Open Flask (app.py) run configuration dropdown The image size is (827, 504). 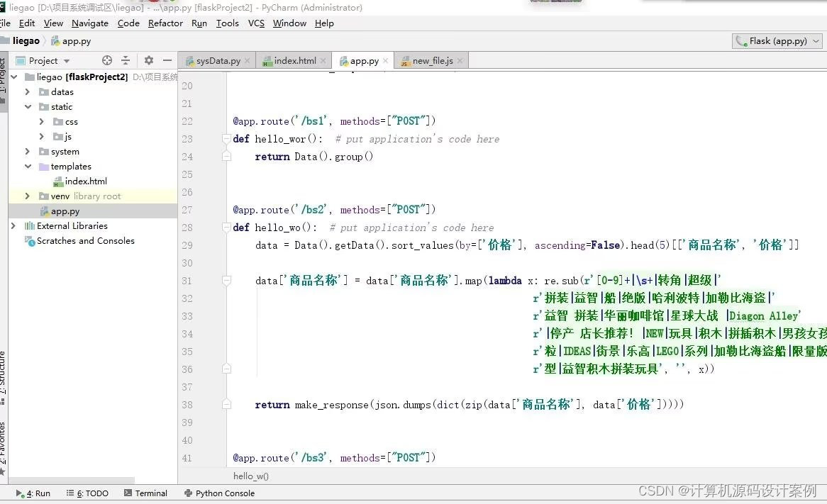tap(777, 41)
